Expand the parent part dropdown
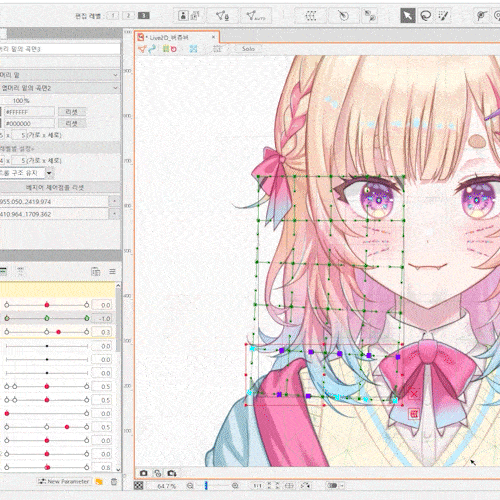Viewport: 500px width, 500px height. tap(59, 75)
